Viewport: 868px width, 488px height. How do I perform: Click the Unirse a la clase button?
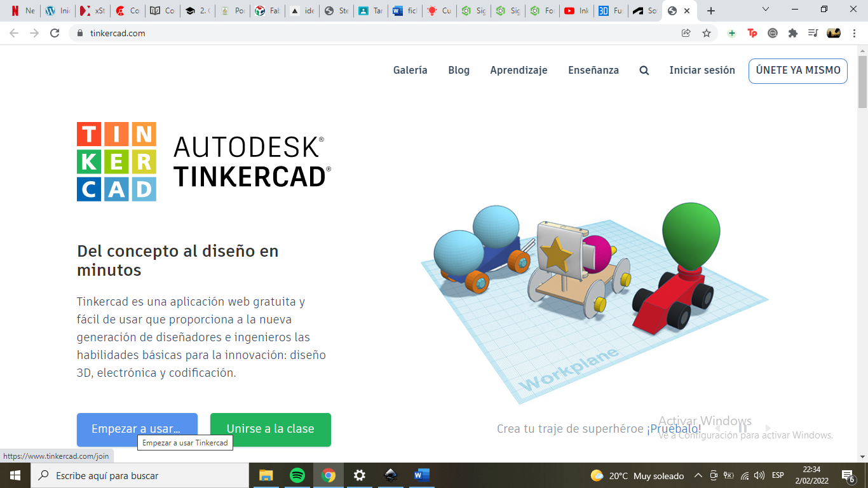tap(270, 429)
